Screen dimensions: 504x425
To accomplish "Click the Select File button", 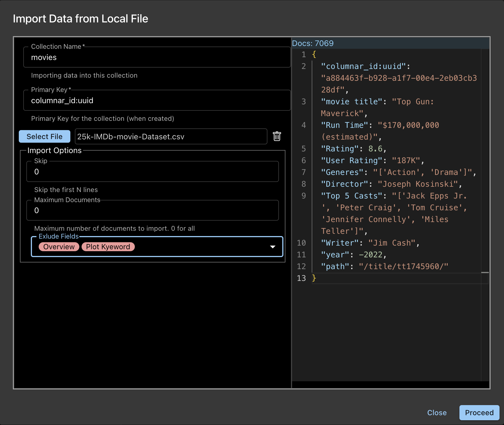I will tap(45, 137).
